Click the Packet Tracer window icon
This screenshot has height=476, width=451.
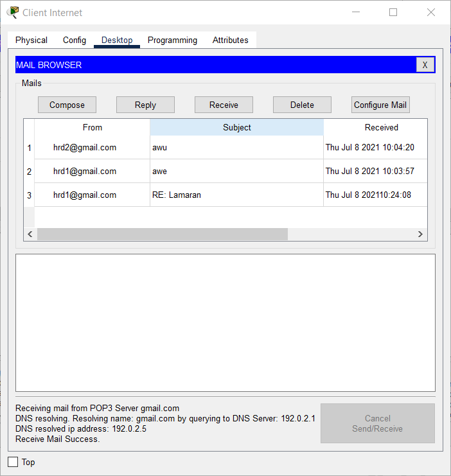pyautogui.click(x=12, y=12)
